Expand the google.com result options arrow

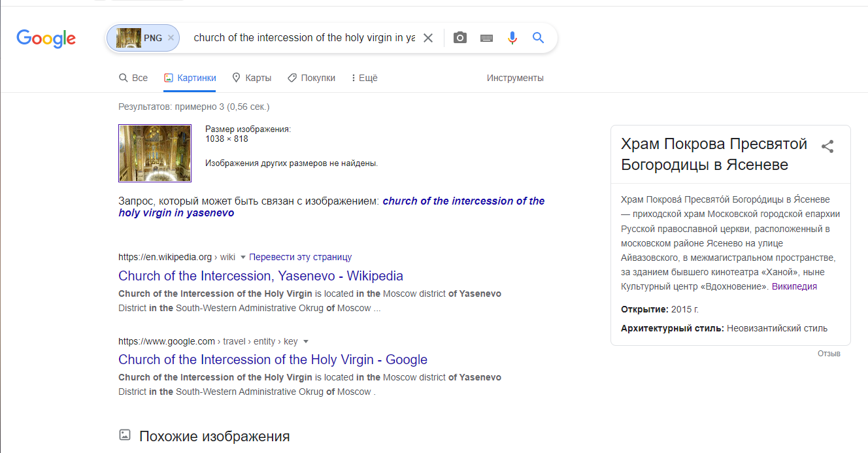(305, 341)
